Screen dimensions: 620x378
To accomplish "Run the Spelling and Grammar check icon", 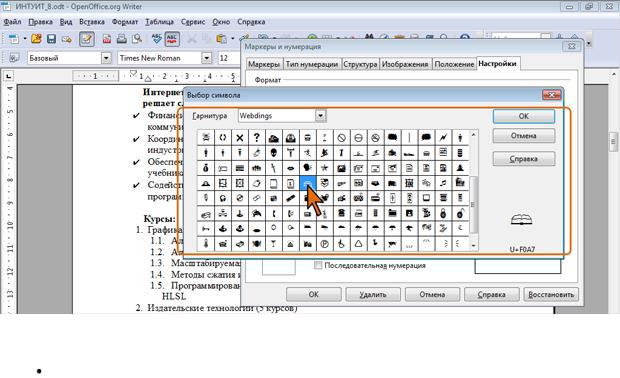I will [157, 39].
